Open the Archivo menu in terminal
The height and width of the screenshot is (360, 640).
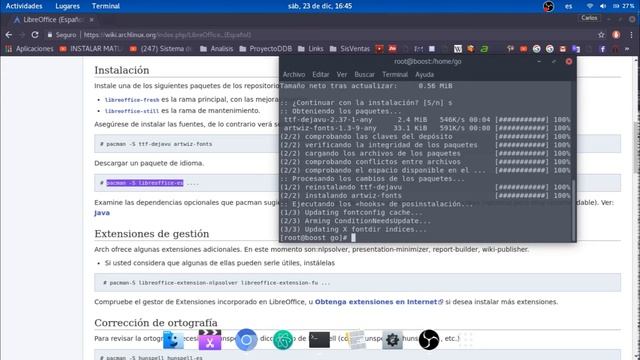coord(294,75)
